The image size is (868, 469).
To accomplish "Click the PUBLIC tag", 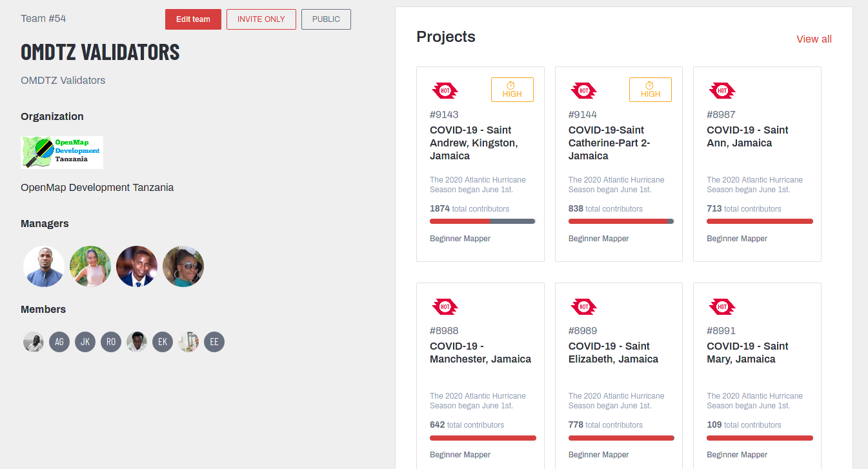I will coord(326,19).
